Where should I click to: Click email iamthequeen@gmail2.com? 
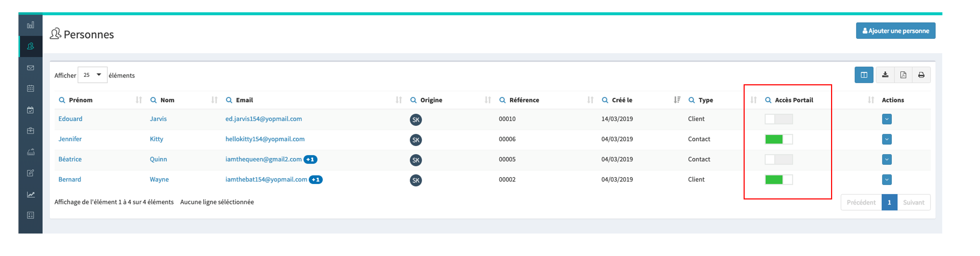[263, 159]
